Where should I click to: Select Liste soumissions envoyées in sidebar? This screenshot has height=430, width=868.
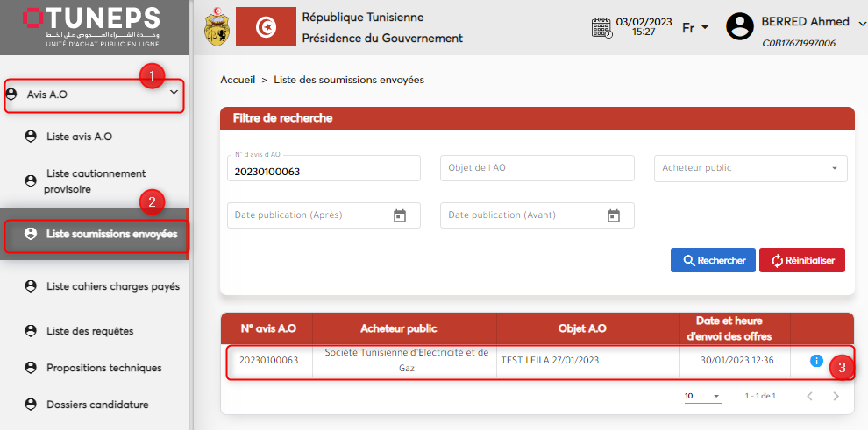[x=111, y=234]
